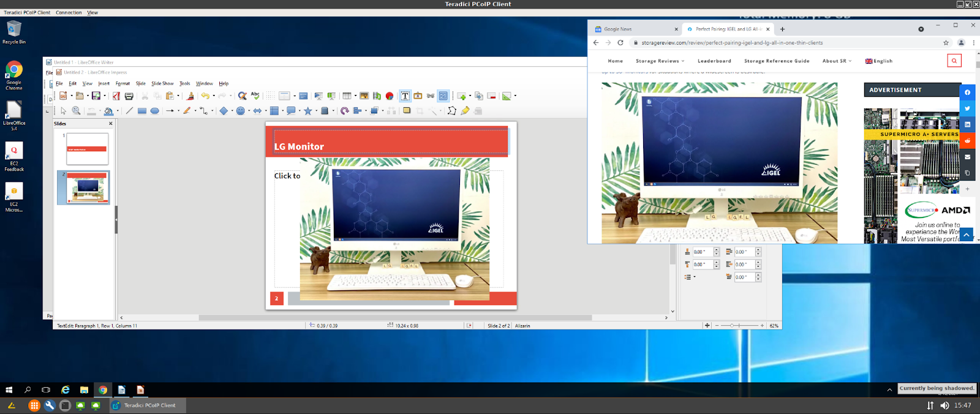Screen dimensions: 980x414
Task: Insert an image using the Image icon
Action: click(x=364, y=96)
